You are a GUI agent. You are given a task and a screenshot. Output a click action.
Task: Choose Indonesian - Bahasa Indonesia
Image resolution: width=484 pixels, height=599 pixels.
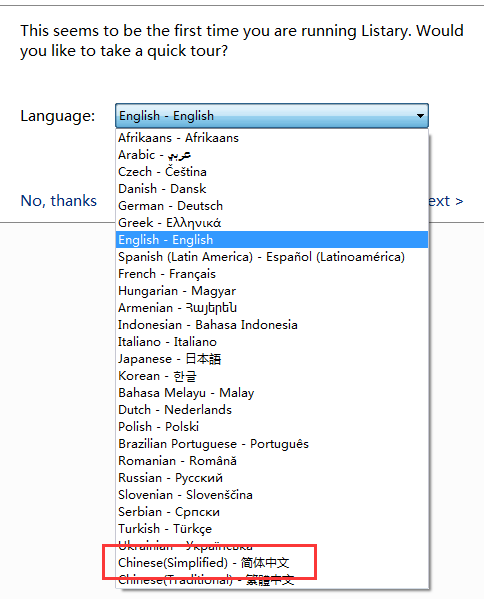[272, 325]
